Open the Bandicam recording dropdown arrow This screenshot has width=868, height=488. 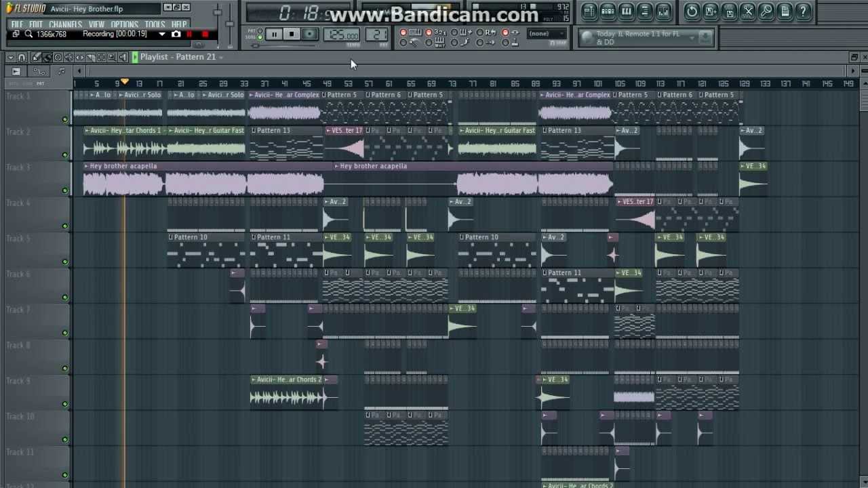(161, 34)
